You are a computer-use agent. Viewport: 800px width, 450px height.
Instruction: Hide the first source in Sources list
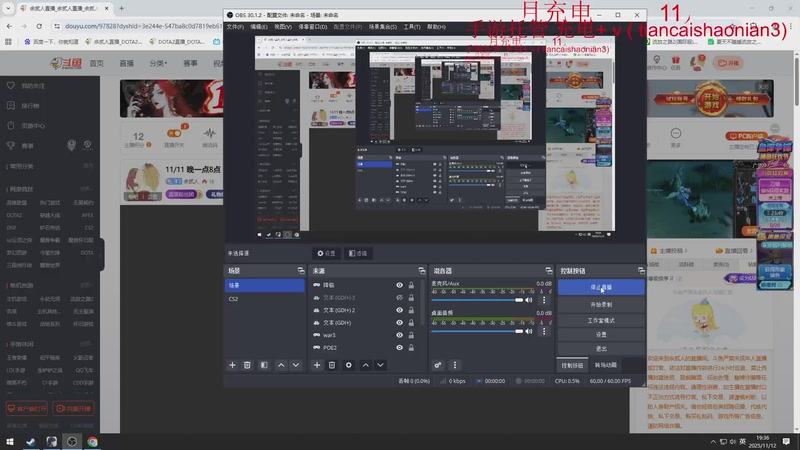[399, 285]
